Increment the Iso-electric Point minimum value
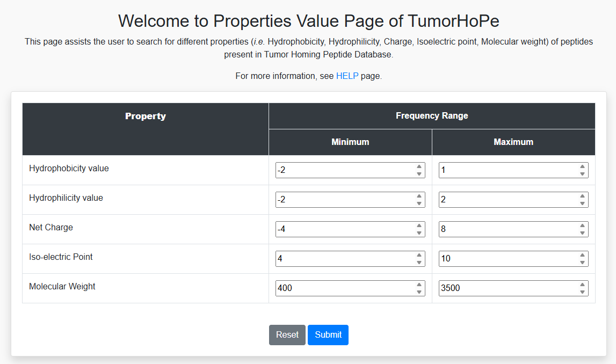 [419, 256]
